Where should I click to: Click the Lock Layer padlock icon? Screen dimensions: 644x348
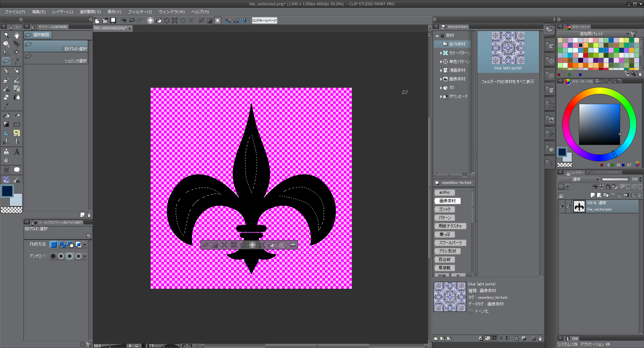tap(608, 187)
